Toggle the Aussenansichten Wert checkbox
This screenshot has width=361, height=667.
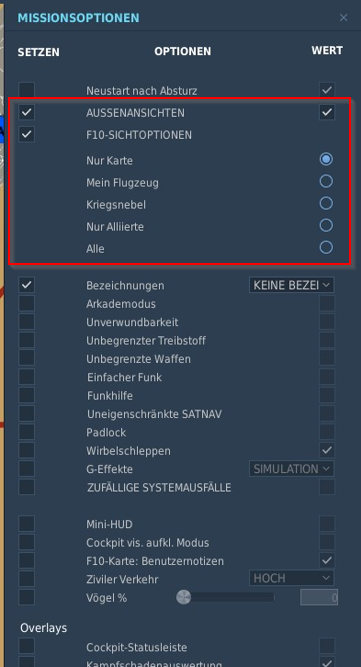327,112
